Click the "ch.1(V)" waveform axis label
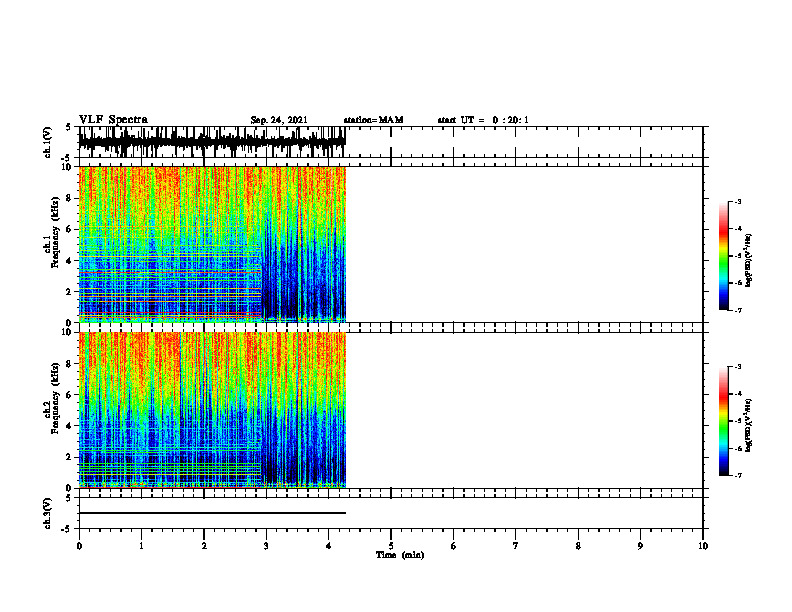The height and width of the screenshot is (612, 792). (x=48, y=142)
